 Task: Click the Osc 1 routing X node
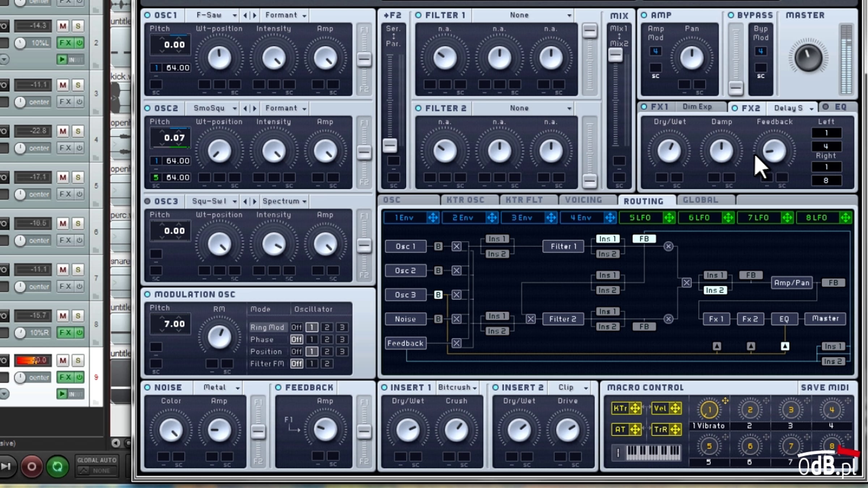[x=456, y=247]
